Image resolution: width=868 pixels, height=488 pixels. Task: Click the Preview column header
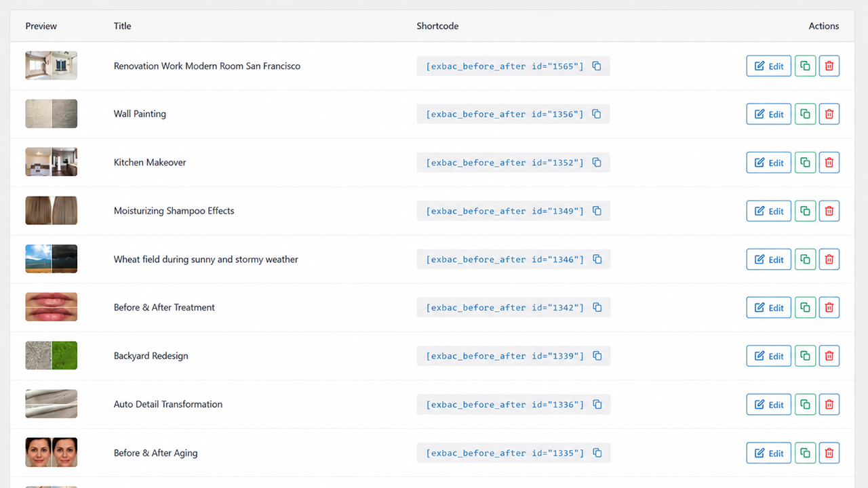point(41,26)
